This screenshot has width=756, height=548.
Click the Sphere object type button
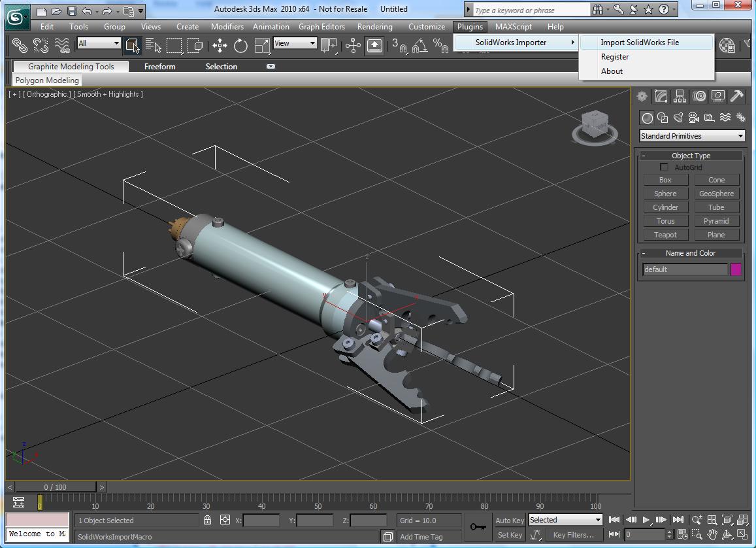click(x=665, y=194)
